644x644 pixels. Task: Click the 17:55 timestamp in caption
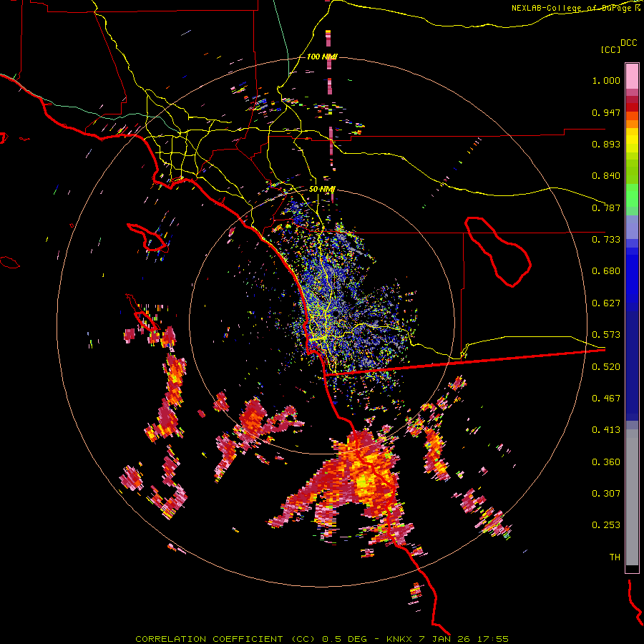(x=493, y=639)
